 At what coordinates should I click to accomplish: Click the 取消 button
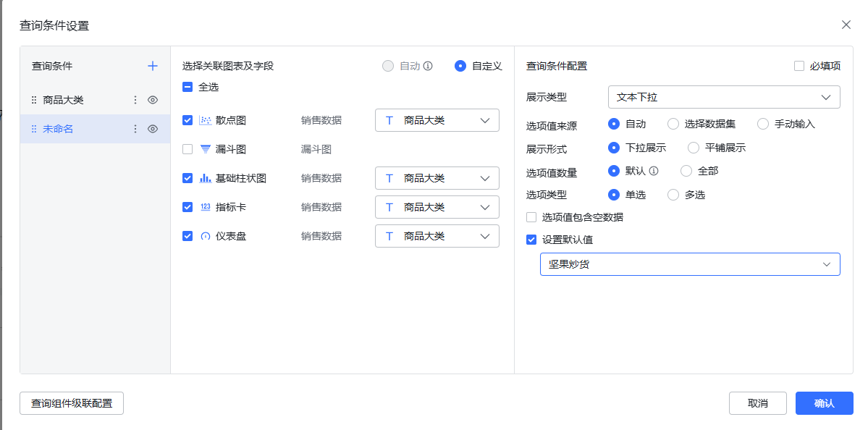coord(758,403)
